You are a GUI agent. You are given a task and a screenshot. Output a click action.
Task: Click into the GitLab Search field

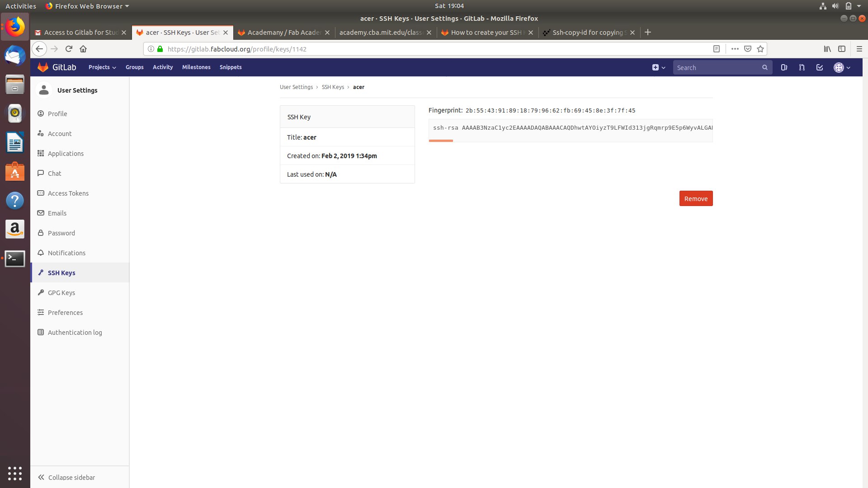(717, 67)
